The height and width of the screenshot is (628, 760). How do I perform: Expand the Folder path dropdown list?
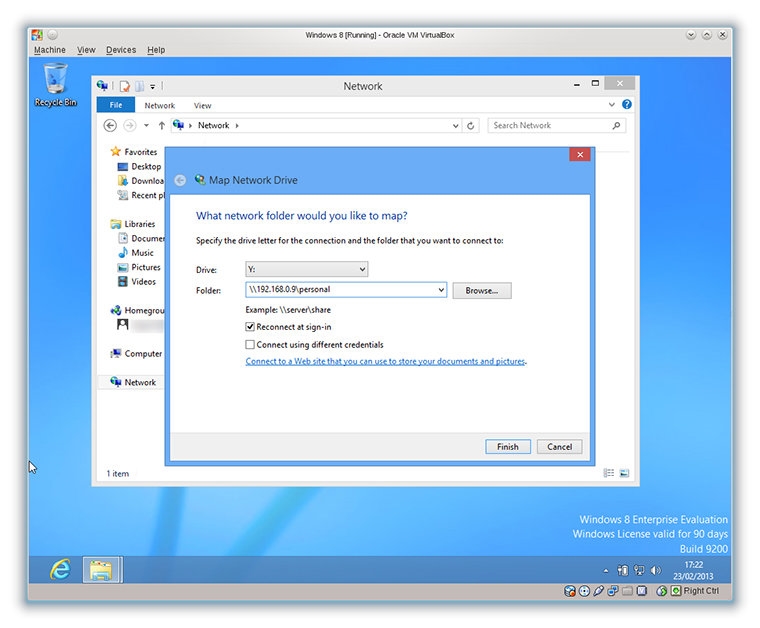click(441, 290)
